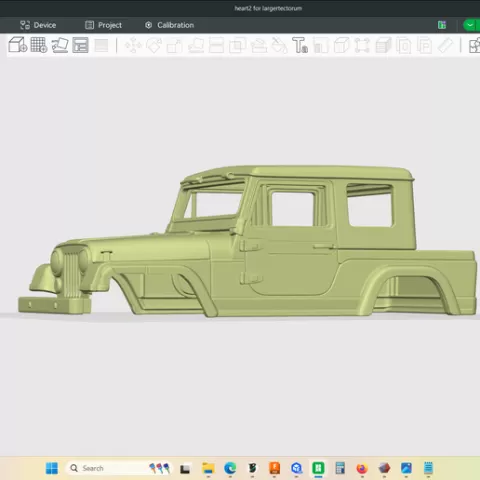Open Task View on the taskbar
Viewport: 480px width, 480px height.
(x=185, y=469)
